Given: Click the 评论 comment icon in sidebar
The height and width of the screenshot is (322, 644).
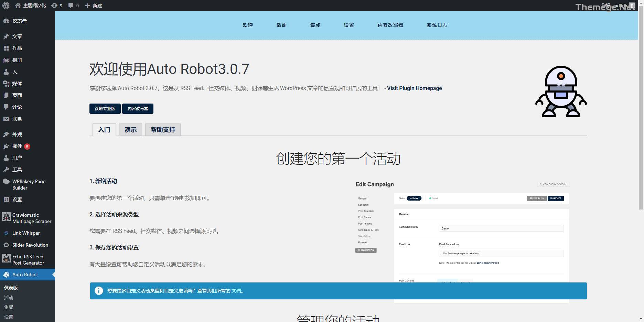Looking at the screenshot, I should coord(6,107).
